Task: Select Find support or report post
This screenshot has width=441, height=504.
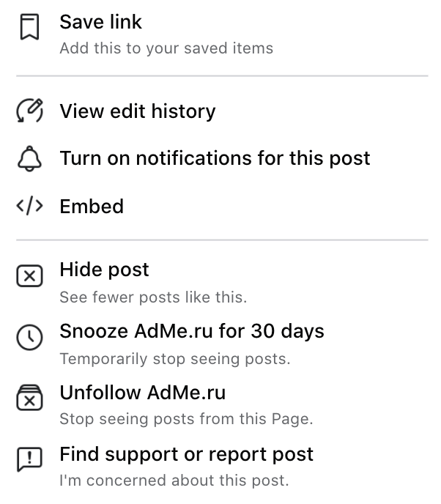Action: [x=222, y=466]
